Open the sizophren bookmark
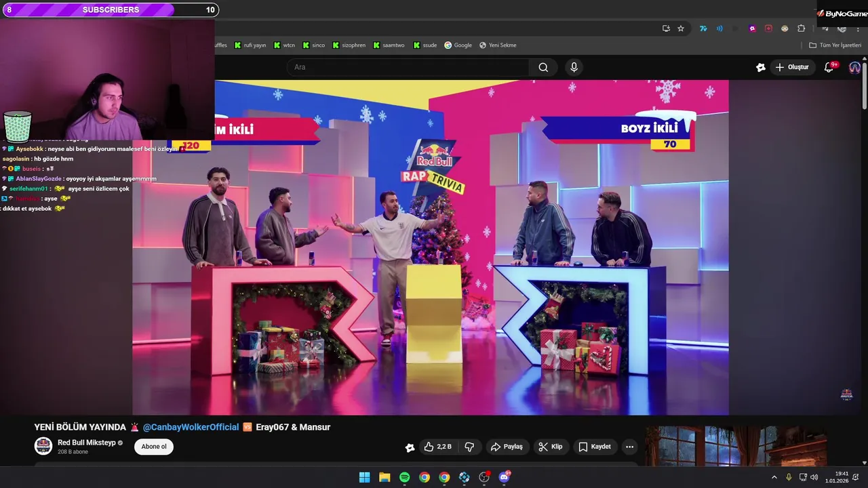This screenshot has height=488, width=868. (348, 45)
